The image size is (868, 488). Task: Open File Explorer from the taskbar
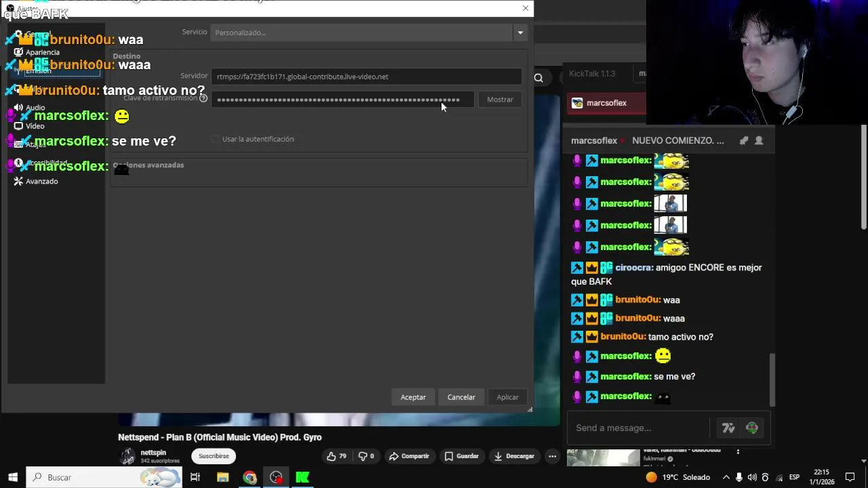tap(222, 477)
